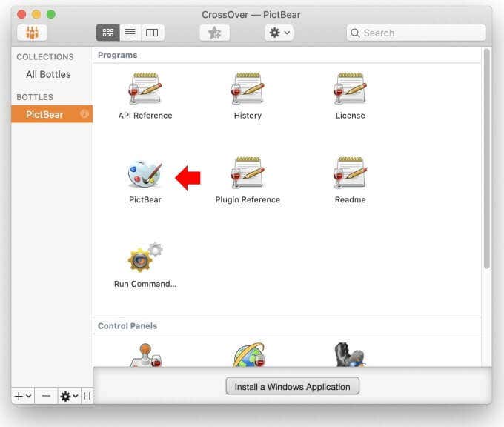Image resolution: width=504 pixels, height=427 pixels.
Task: Open the Readme document icon
Action: [x=350, y=173]
